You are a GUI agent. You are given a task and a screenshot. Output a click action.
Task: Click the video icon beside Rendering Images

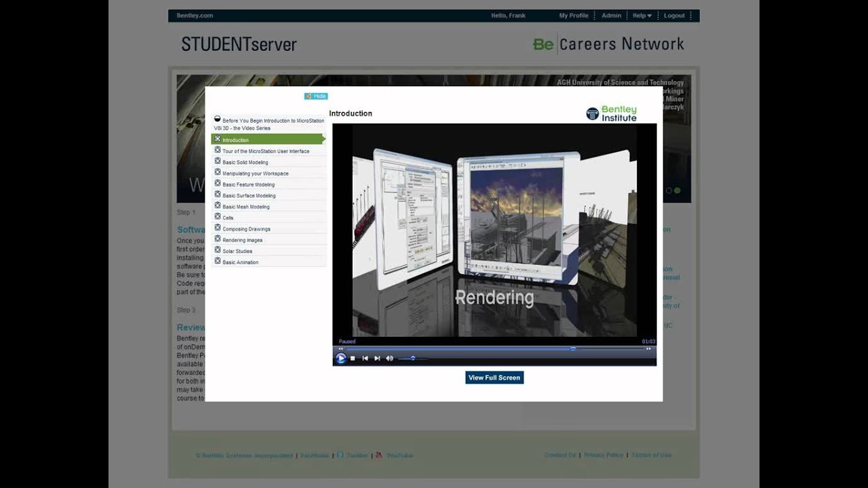pyautogui.click(x=218, y=239)
